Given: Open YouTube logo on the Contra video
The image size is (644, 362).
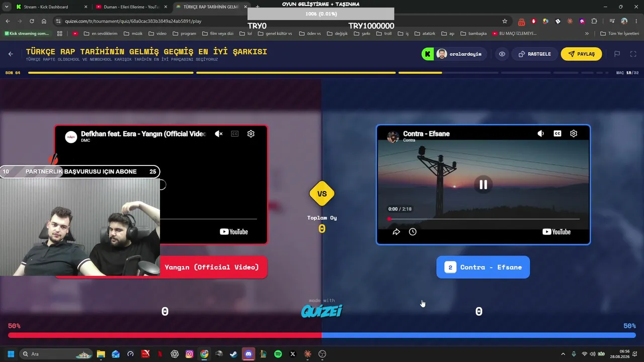Looking at the screenshot, I should pos(556,232).
